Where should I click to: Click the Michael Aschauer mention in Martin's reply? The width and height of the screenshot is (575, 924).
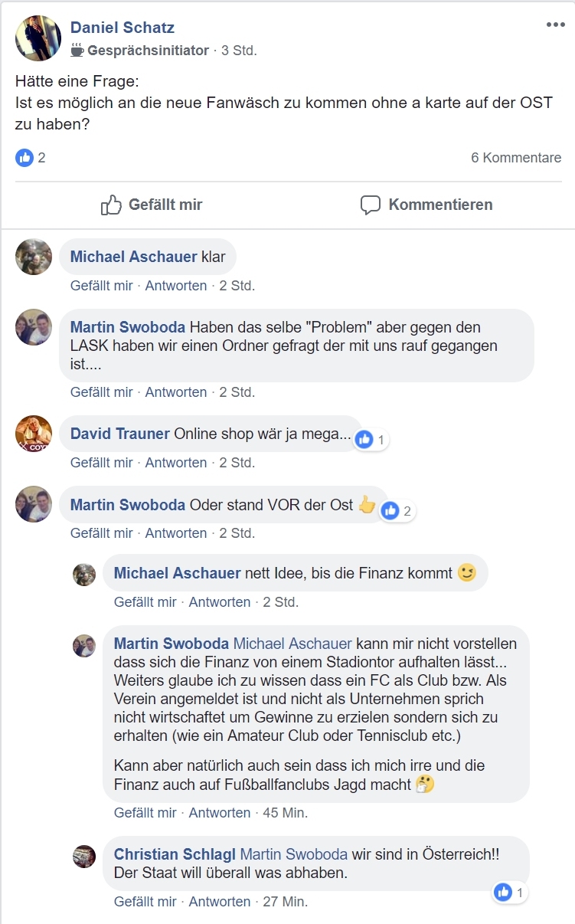click(x=292, y=644)
